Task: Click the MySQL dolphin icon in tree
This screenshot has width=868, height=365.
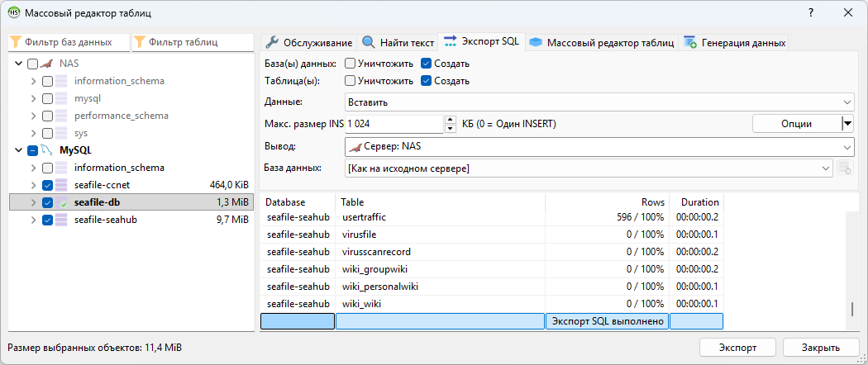Action: click(x=46, y=149)
